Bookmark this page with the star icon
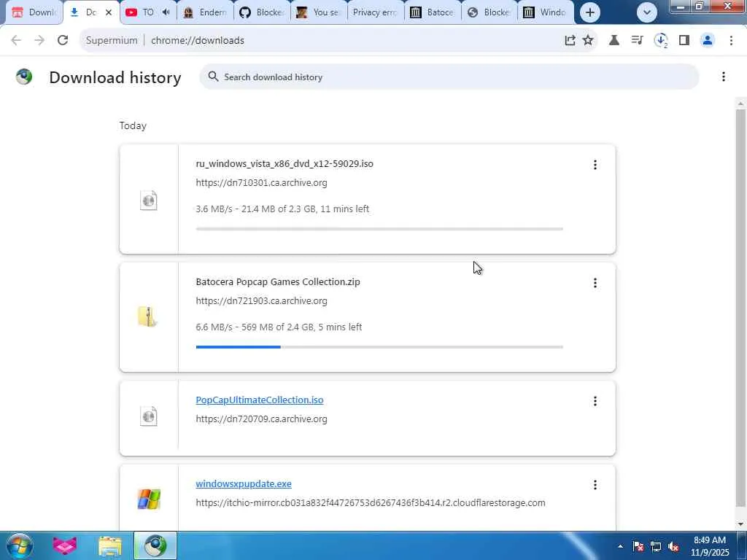747x560 pixels. click(589, 41)
